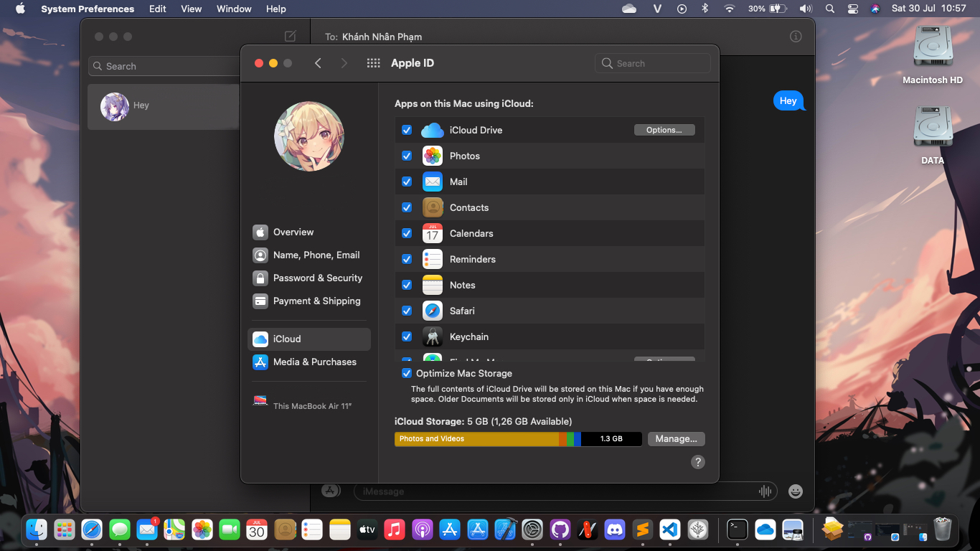980x551 pixels.
Task: Open Trash in the Dock
Action: [943, 530]
